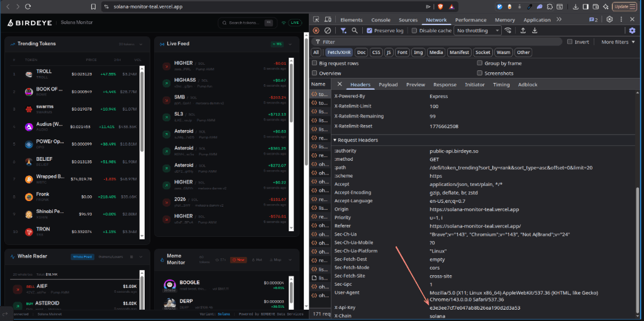Open the Payload tab of request
Image resolution: width=644 pixels, height=321 pixels.
pos(388,85)
